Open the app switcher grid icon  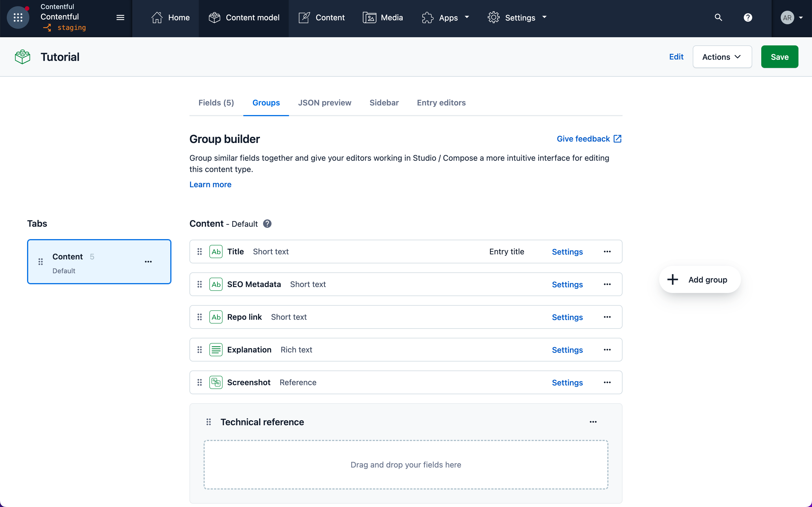(18, 17)
